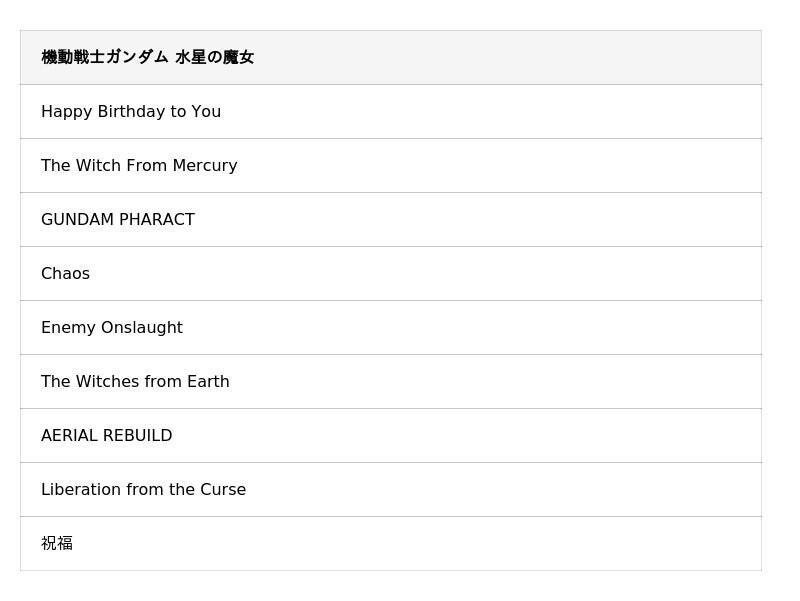Select the Happy Birthday to You track
This screenshot has width=800, height=601.
131,112
